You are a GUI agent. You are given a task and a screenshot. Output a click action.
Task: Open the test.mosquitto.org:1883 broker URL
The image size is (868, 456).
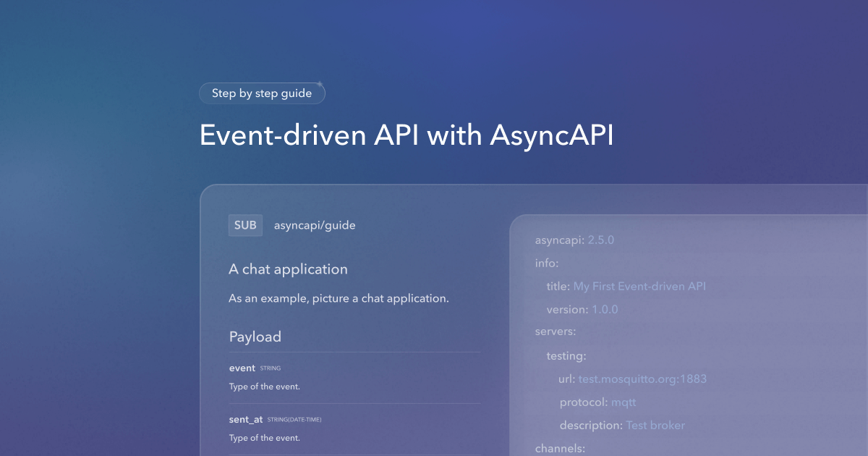pos(642,379)
